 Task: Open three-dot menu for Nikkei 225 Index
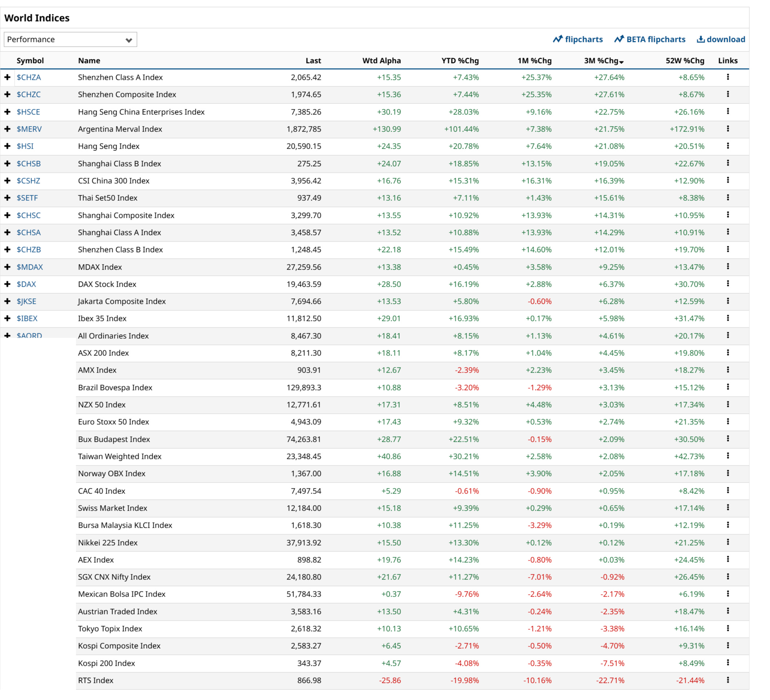point(728,542)
